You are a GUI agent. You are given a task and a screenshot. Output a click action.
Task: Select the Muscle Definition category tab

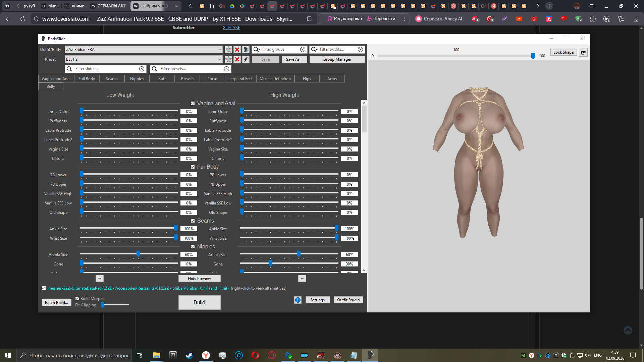(275, 79)
